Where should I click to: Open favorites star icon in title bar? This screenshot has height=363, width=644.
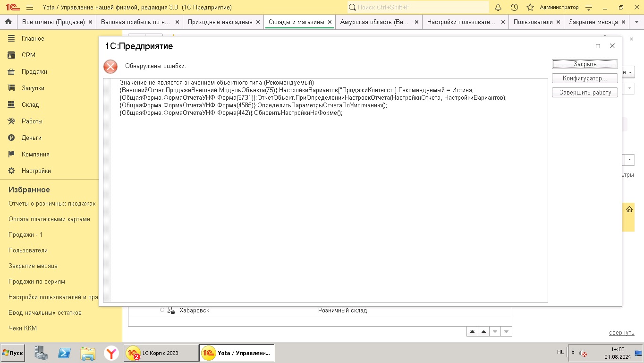click(x=530, y=8)
